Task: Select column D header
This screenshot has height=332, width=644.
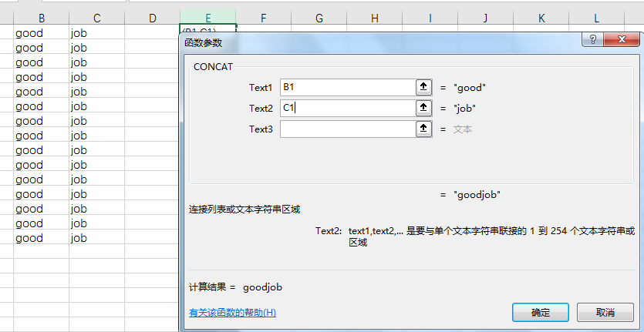Action: click(x=153, y=18)
